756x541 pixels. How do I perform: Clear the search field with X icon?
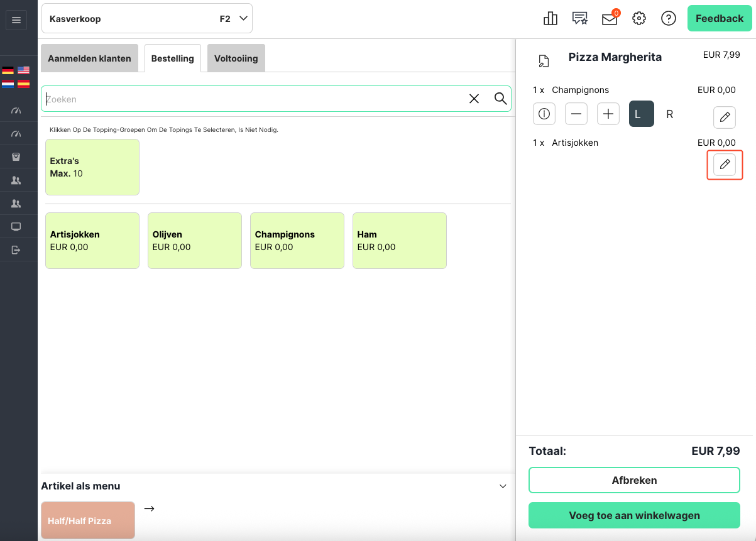pyautogui.click(x=474, y=99)
